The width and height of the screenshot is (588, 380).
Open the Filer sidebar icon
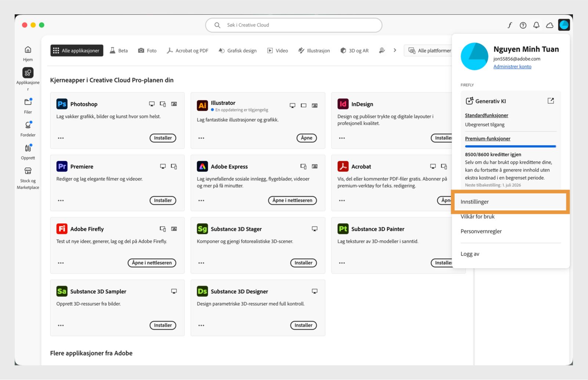point(28,102)
